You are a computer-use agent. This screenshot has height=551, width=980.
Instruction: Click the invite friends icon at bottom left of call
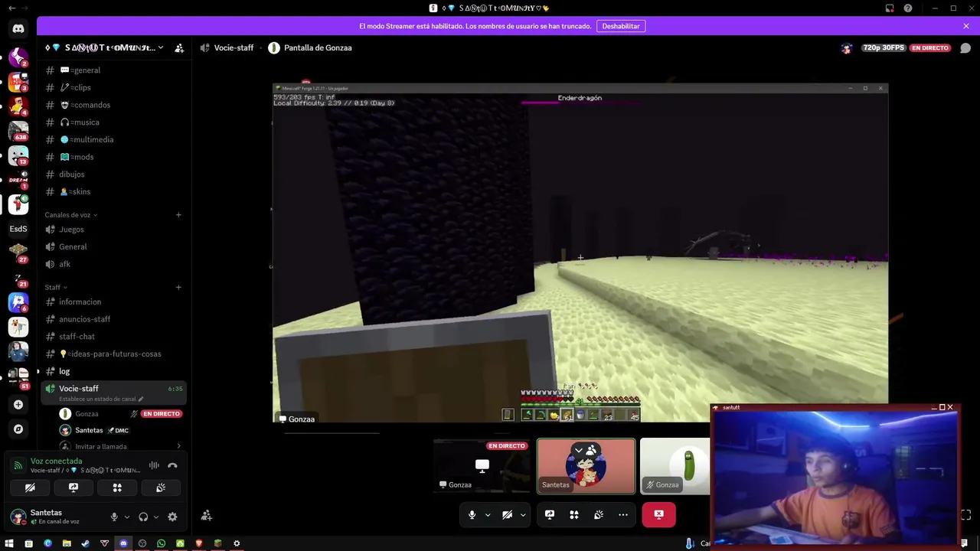[206, 516]
